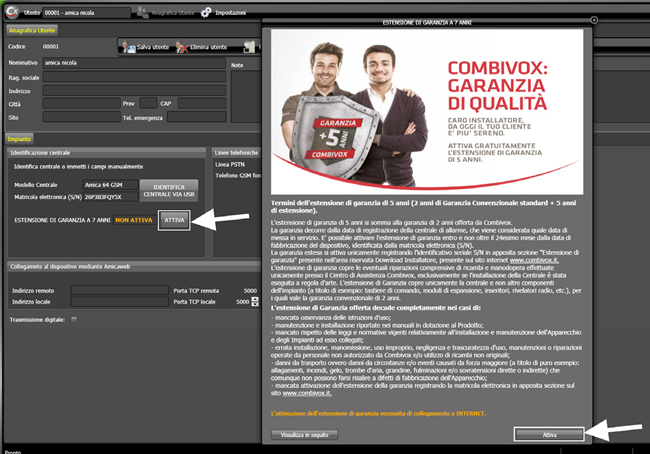Viewport: 650px width, 454px height.
Task: Click the Città input field
Action: tap(81, 104)
